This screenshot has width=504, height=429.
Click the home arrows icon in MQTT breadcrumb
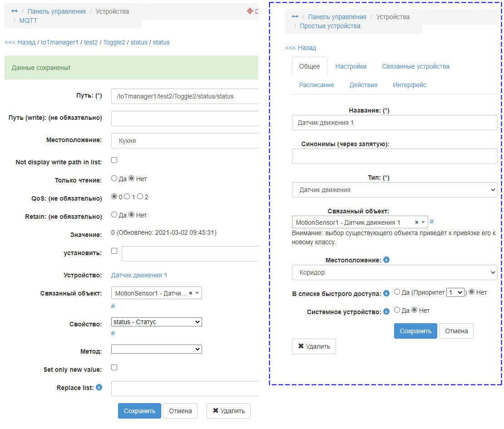15,11
